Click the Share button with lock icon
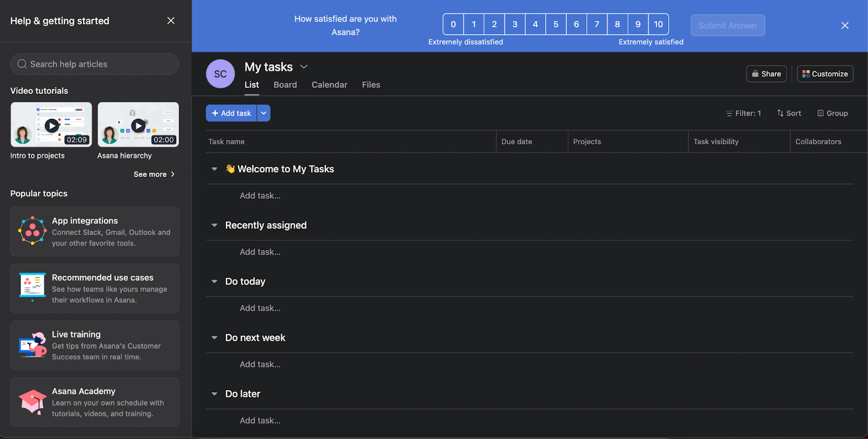The image size is (868, 439). click(766, 74)
